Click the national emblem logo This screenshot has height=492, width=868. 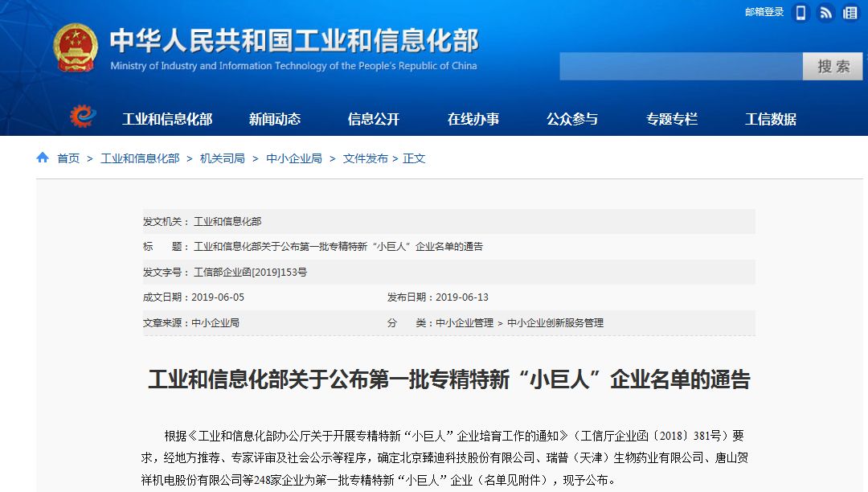76,44
